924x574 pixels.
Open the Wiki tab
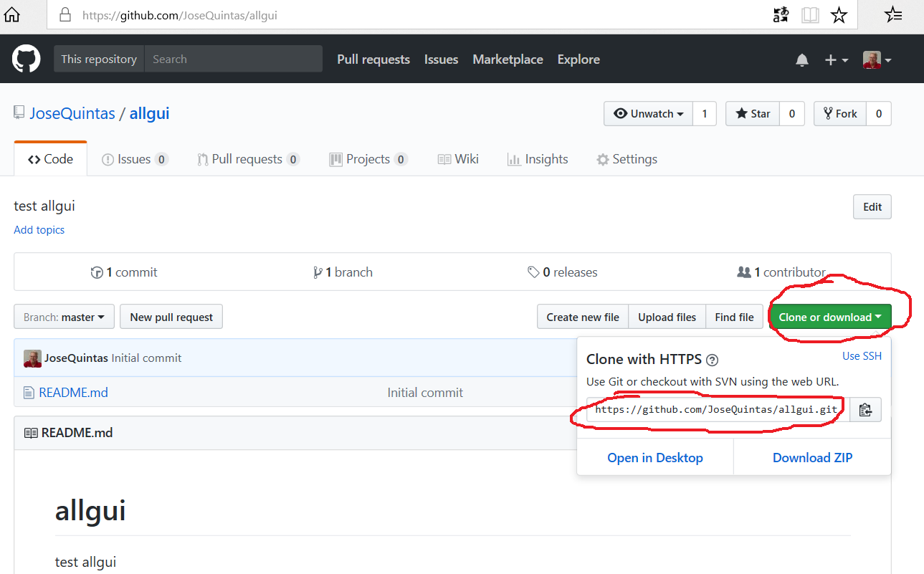pyautogui.click(x=458, y=159)
